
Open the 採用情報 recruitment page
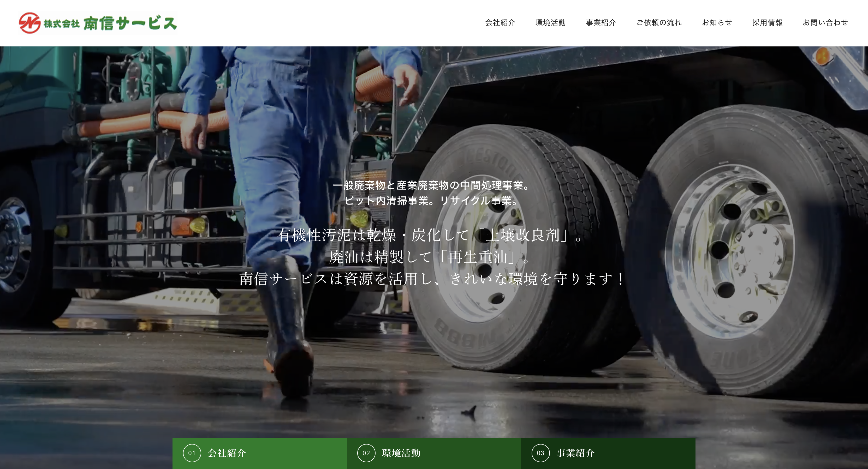[x=767, y=22]
